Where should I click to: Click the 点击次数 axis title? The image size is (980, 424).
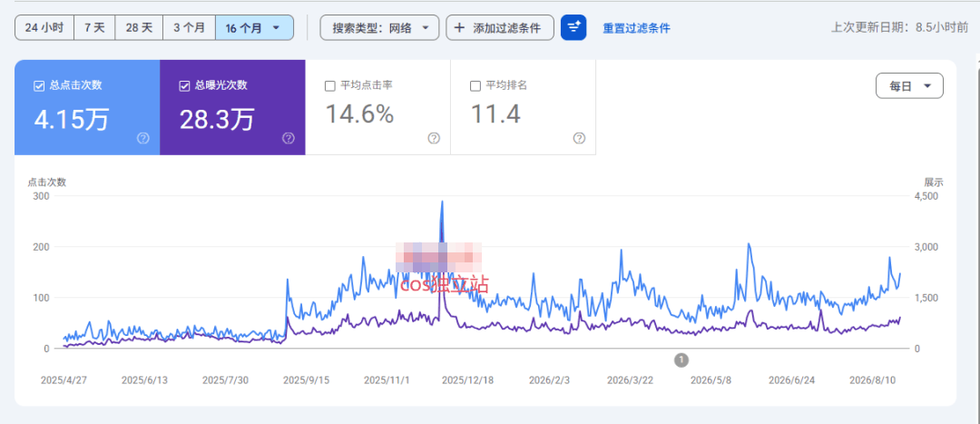coord(47,182)
